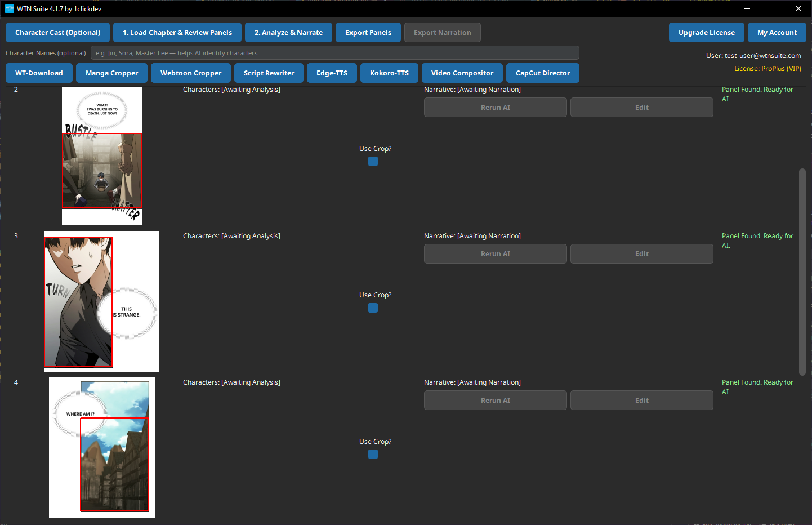The width and height of the screenshot is (812, 525).
Task: Start Load Chapter & Review Panels
Action: (x=177, y=32)
